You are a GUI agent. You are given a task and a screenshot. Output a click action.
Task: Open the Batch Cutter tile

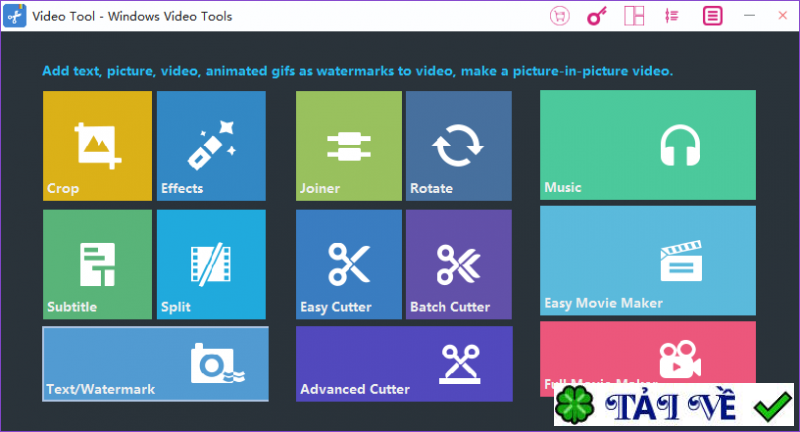(x=459, y=264)
